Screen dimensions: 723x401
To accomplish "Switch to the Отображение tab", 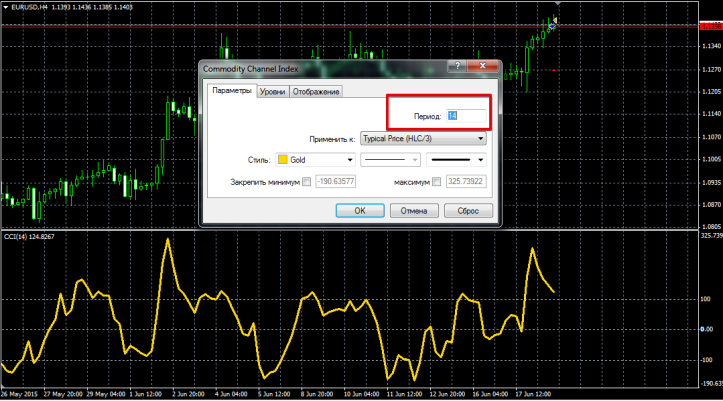I will click(x=316, y=92).
